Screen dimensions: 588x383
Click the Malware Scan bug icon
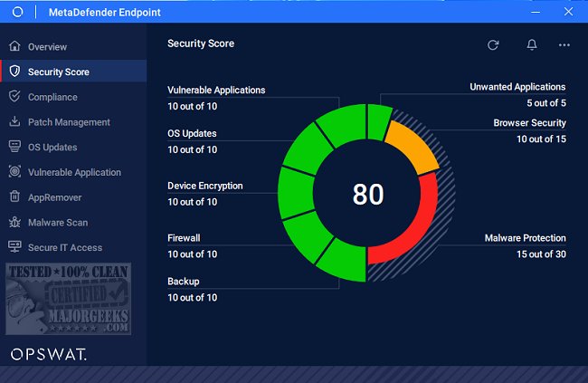tap(14, 222)
